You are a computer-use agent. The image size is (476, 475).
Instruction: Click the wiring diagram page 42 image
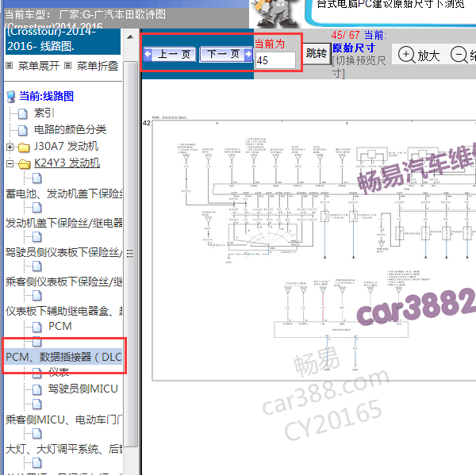(314, 250)
